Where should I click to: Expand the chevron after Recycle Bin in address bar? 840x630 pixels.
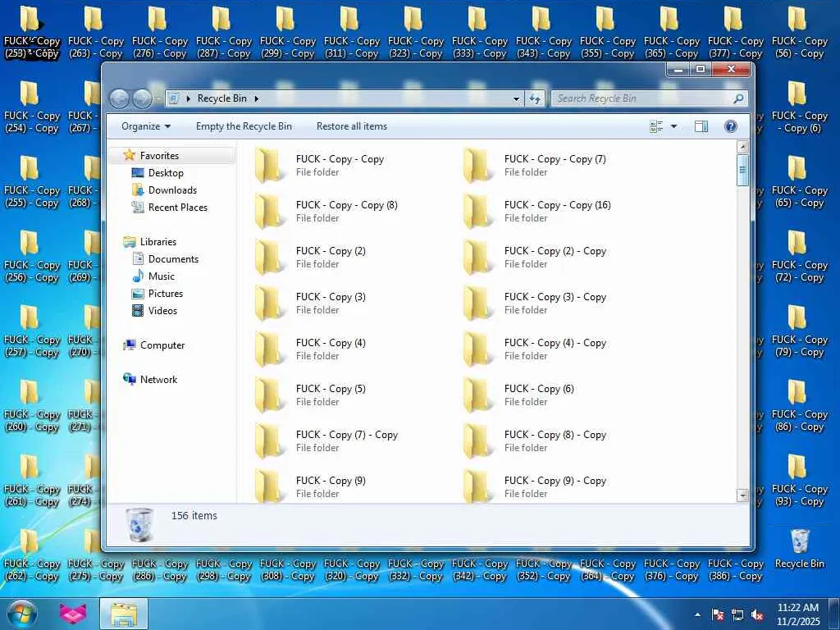point(257,98)
